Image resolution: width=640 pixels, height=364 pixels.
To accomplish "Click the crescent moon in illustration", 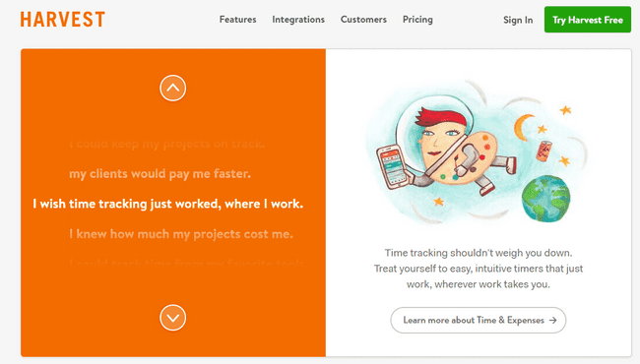I will coord(522,127).
